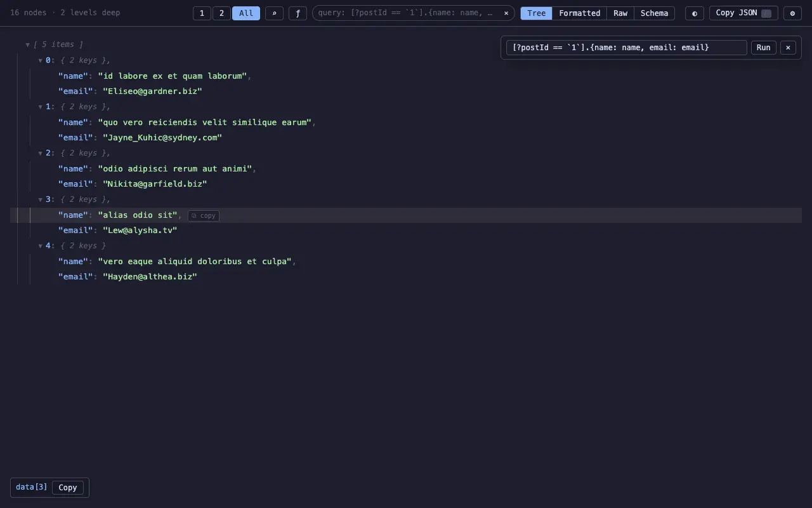Viewport: 812px width, 508px height.
Task: Collapse item 3 object node
Action: click(x=40, y=199)
